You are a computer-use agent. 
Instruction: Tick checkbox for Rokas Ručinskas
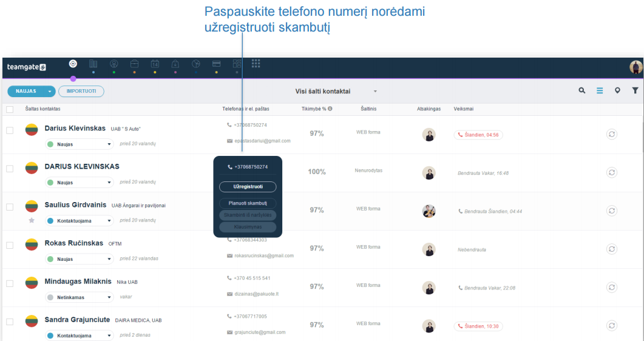tap(10, 245)
